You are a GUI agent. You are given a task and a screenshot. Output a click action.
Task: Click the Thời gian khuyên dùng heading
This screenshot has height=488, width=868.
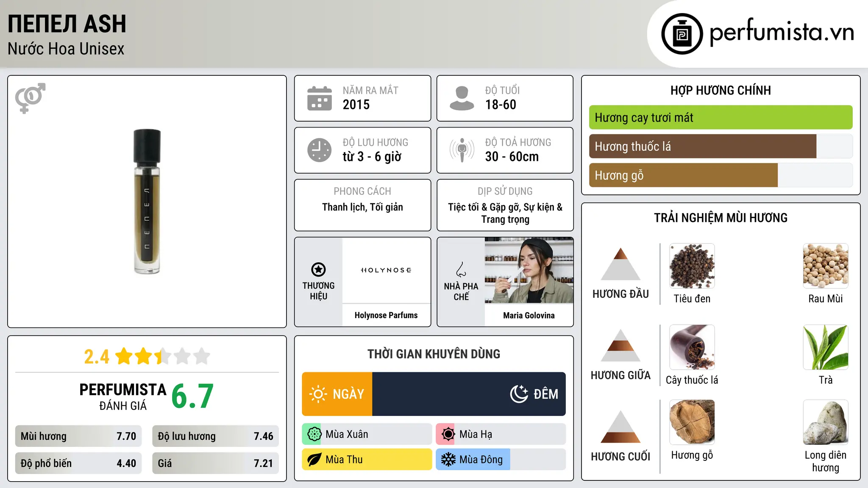[x=434, y=354]
